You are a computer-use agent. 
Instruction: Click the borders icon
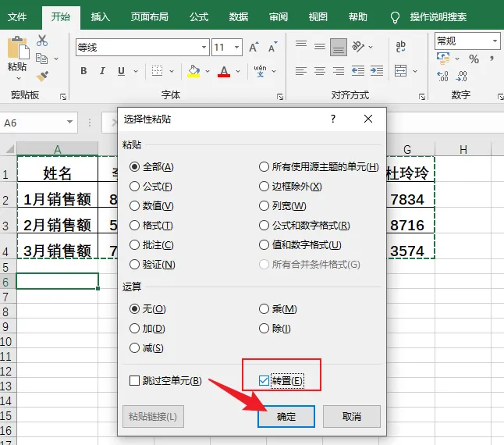tap(157, 71)
